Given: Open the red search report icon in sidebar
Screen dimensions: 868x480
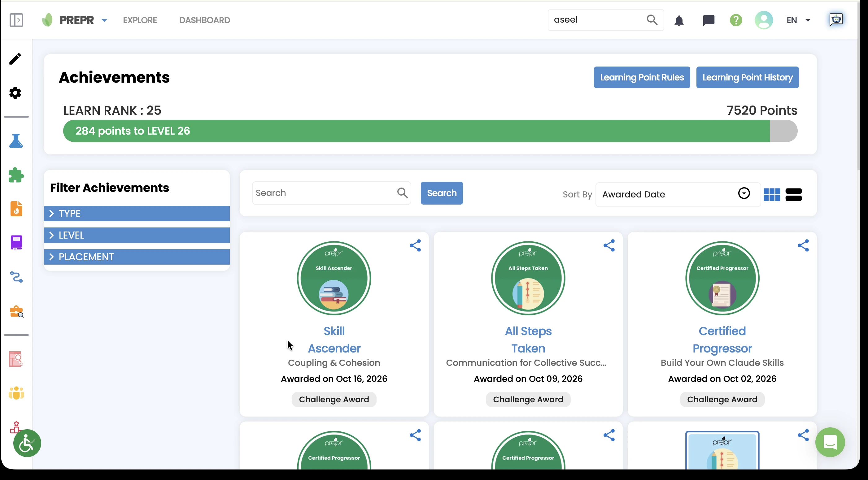Looking at the screenshot, I should tap(16, 359).
